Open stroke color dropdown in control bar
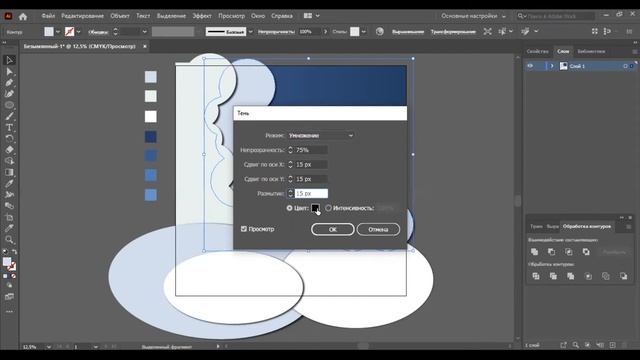Image resolution: width=640 pixels, height=360 pixels. (78, 32)
